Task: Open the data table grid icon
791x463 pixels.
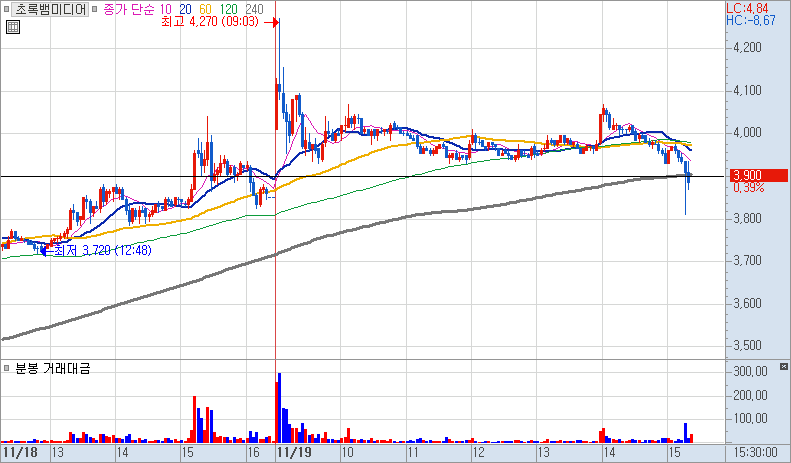Action: click(13, 27)
